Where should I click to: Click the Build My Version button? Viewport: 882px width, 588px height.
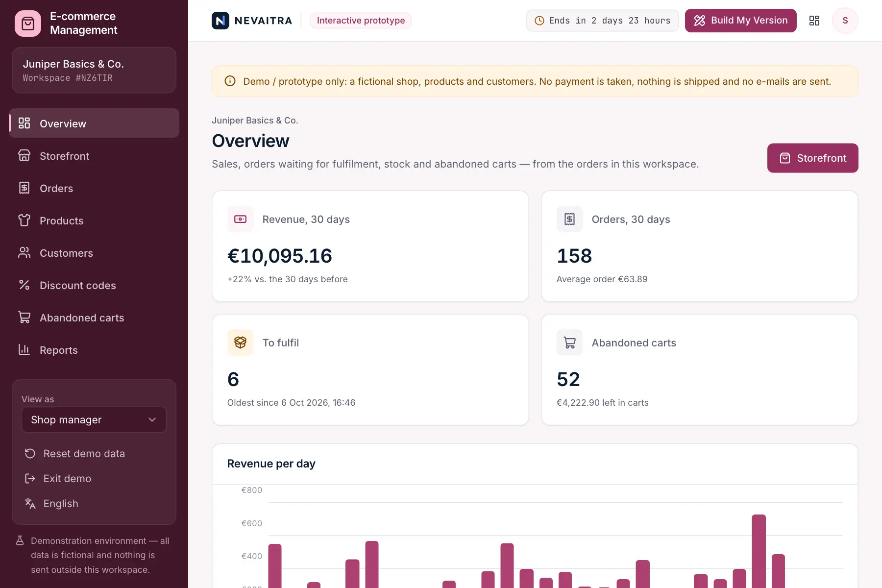pos(741,21)
